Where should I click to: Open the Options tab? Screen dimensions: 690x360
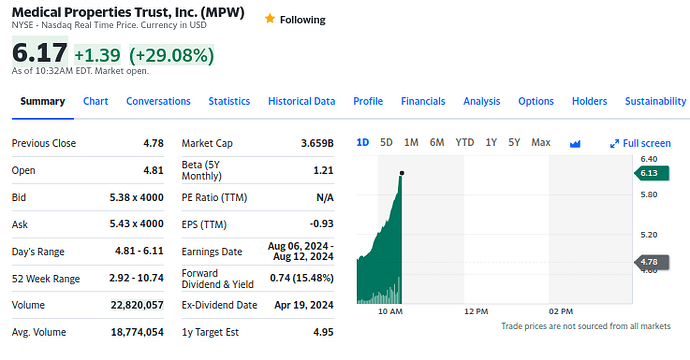click(x=536, y=101)
